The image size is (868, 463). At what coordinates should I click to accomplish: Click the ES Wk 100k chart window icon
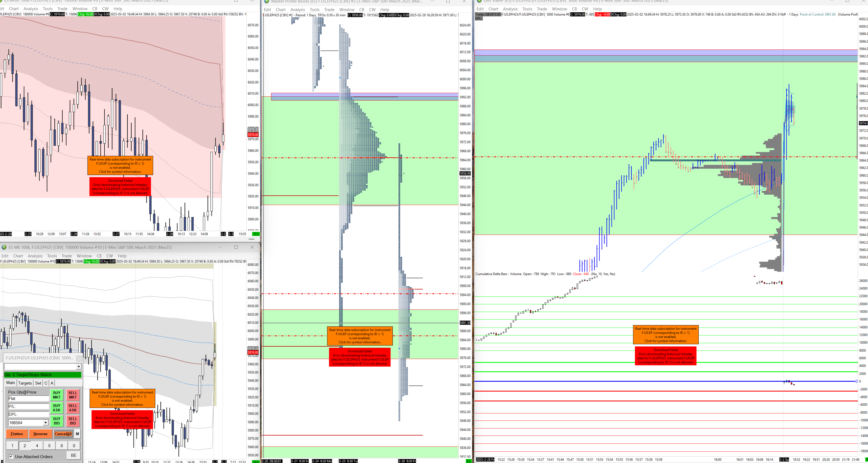point(4,247)
